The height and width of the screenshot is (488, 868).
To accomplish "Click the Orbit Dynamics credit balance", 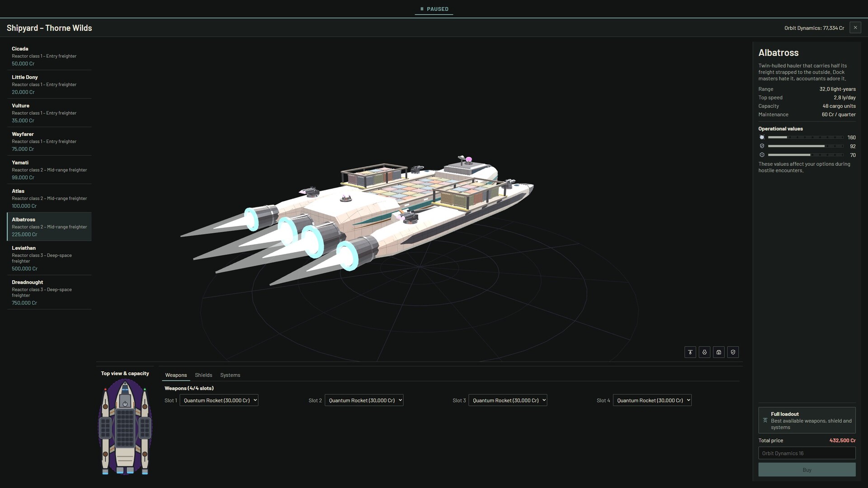I will click(814, 28).
